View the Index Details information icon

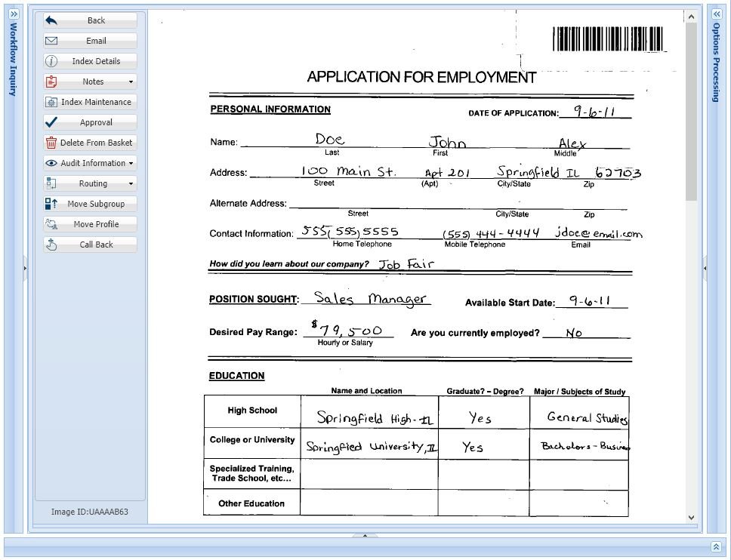point(51,60)
